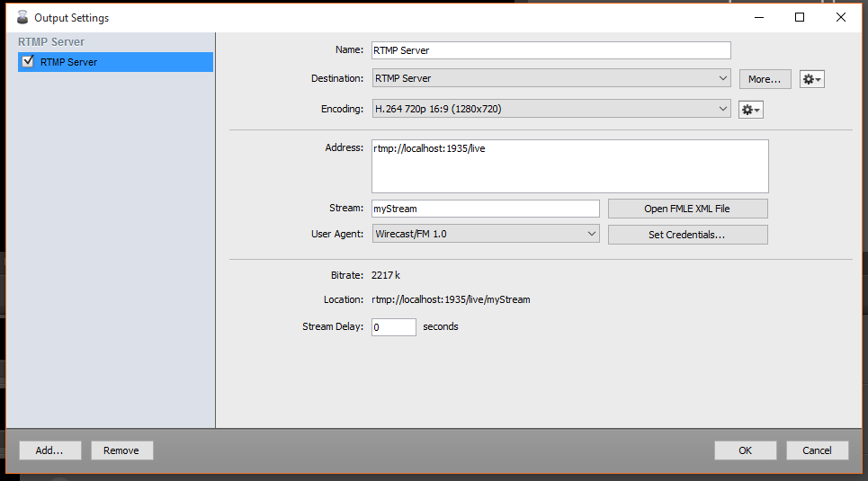Click the Wirecast app icon in title bar
The image size is (868, 481).
click(22, 18)
